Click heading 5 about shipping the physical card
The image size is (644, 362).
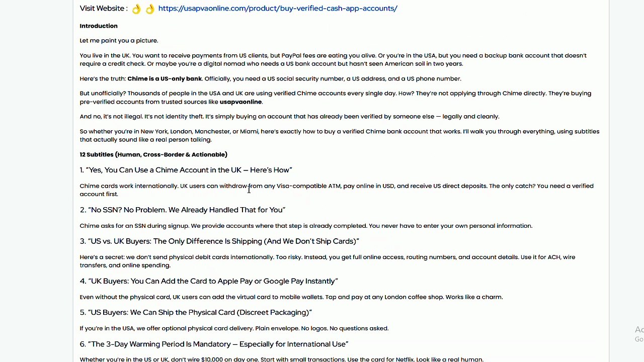[196, 312]
